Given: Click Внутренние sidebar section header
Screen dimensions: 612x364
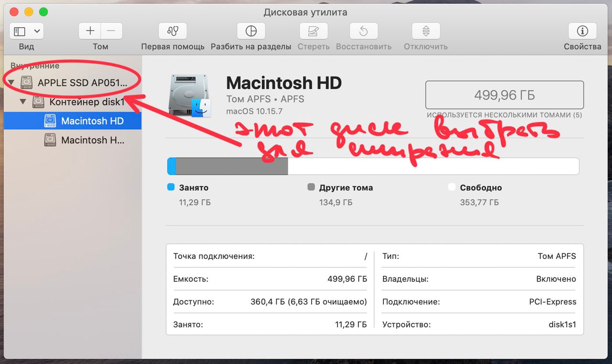Looking at the screenshot, I should coord(35,66).
